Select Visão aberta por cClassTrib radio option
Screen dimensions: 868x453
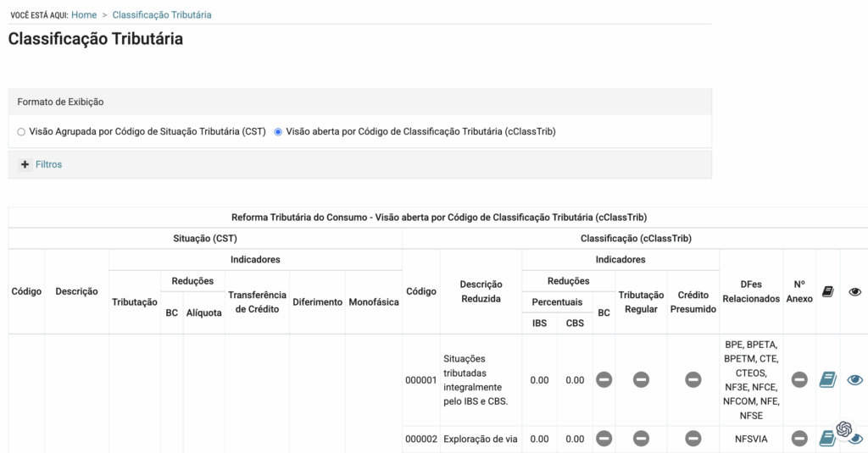click(278, 132)
